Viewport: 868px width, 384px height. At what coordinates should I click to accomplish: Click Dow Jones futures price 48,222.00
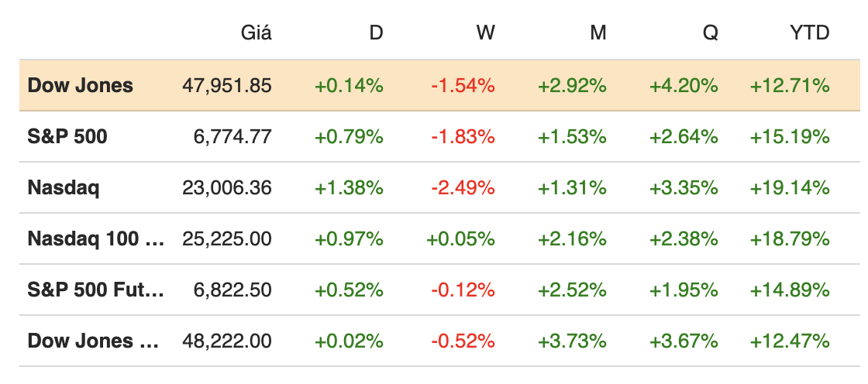coord(227,341)
